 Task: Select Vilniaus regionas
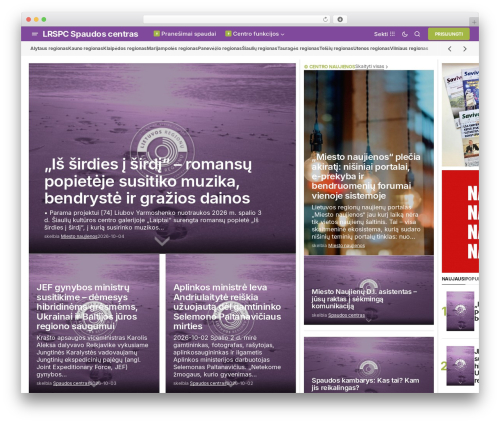(x=409, y=49)
